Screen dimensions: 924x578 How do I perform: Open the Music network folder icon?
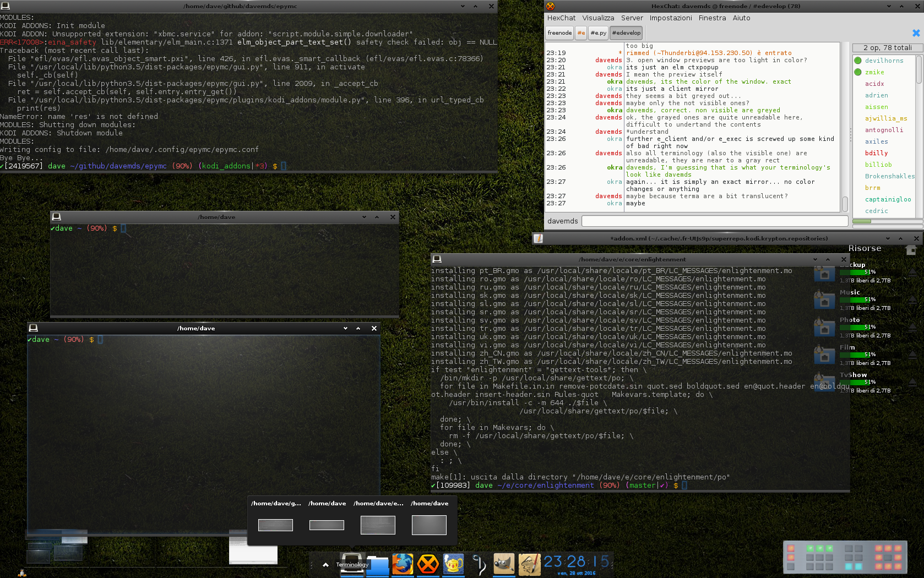(824, 300)
